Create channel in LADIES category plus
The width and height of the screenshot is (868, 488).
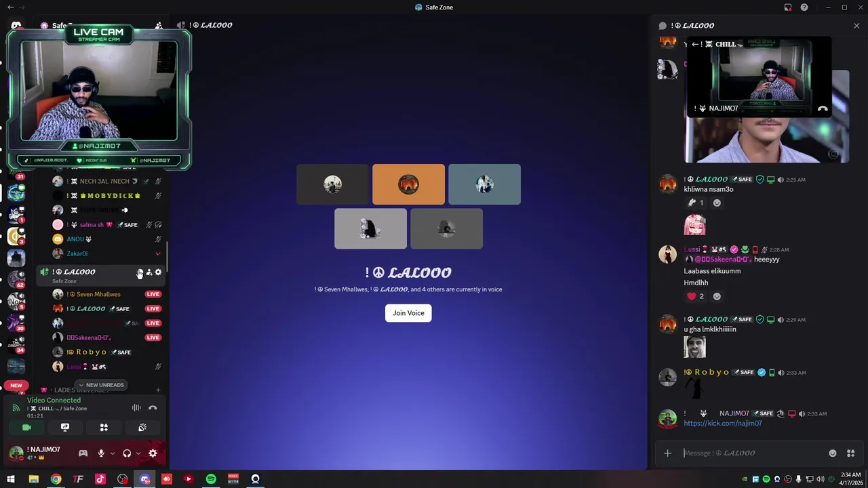coord(158,390)
